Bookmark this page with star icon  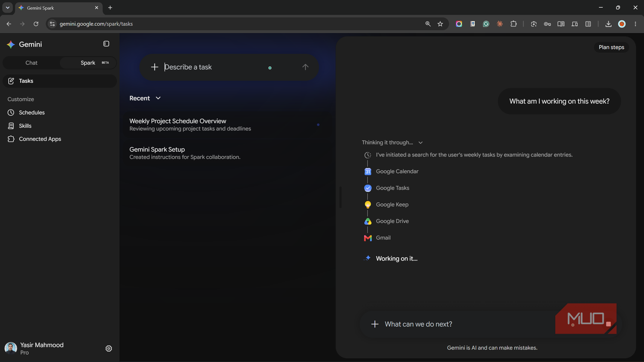pyautogui.click(x=440, y=24)
